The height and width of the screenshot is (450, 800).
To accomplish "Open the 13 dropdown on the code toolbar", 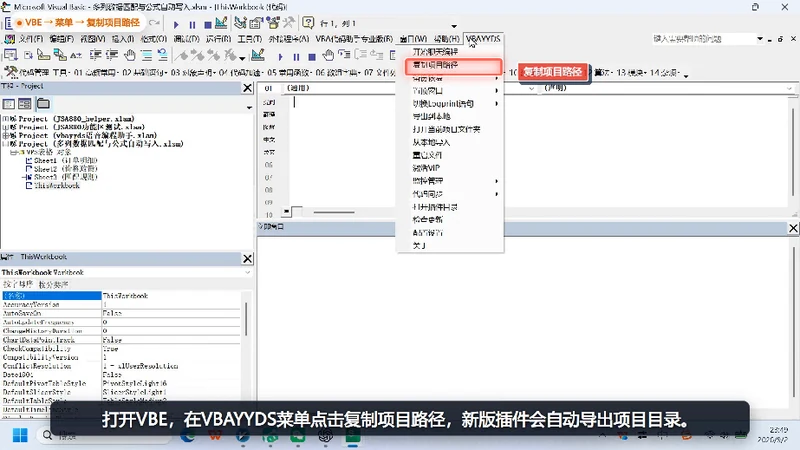I will [x=632, y=73].
